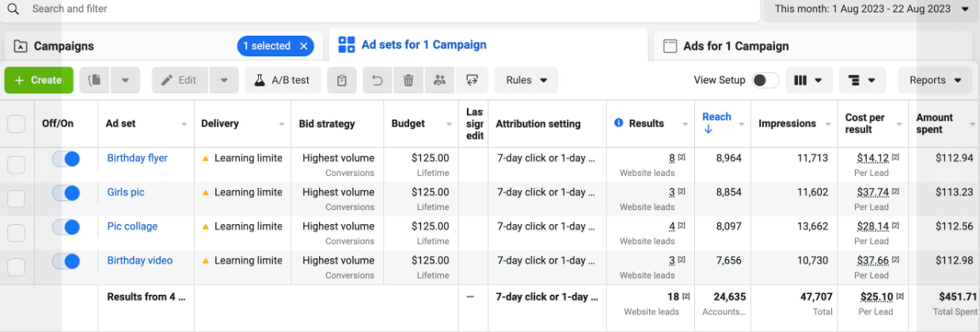
Task: Open the Columns layout dropdown
Action: point(807,80)
